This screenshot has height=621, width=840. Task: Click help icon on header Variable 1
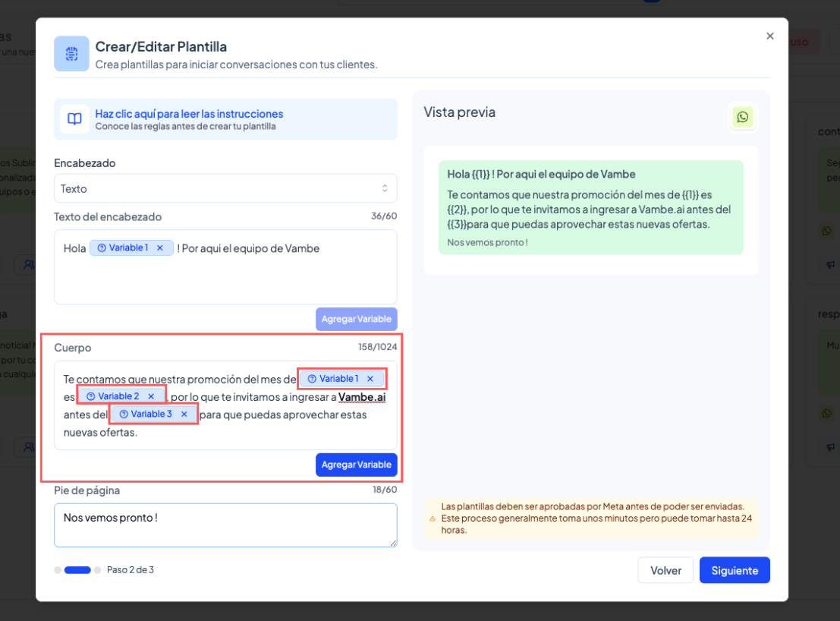[101, 248]
